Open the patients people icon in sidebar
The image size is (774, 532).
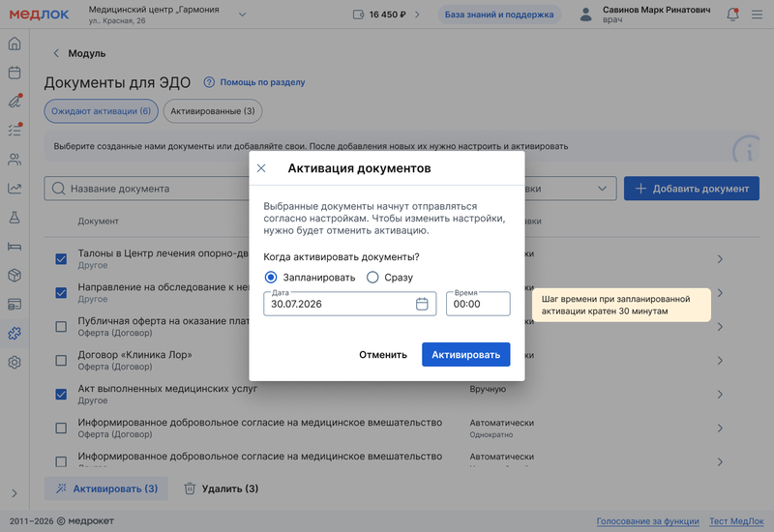(x=15, y=160)
